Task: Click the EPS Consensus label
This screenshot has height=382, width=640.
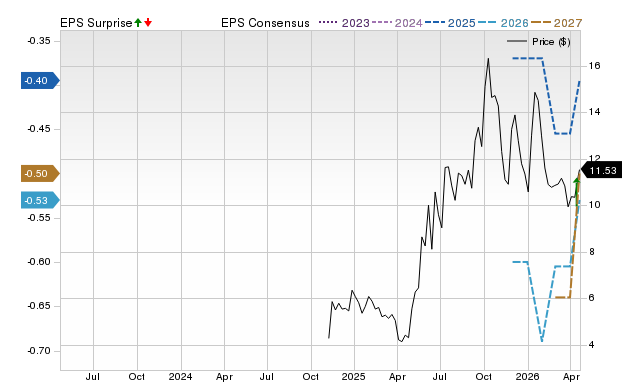Action: click(265, 23)
